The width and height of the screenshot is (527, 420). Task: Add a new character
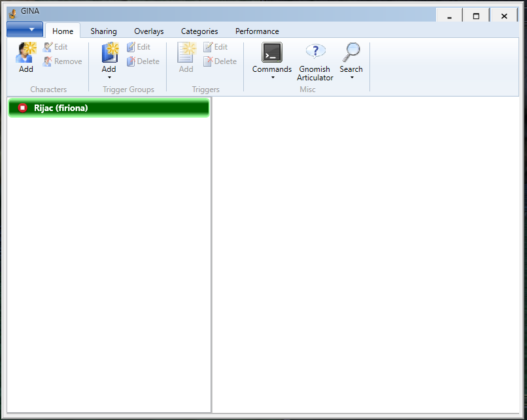tap(26, 57)
